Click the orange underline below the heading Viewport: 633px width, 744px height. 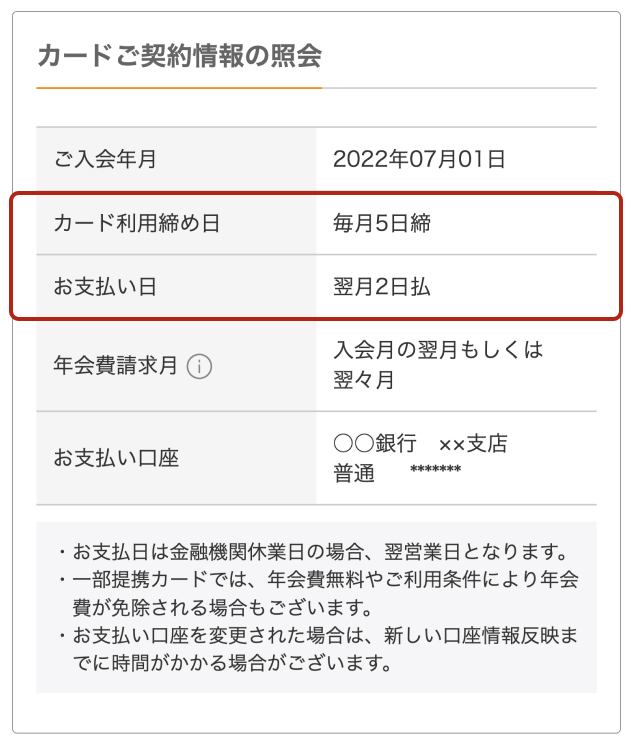[x=179, y=88]
